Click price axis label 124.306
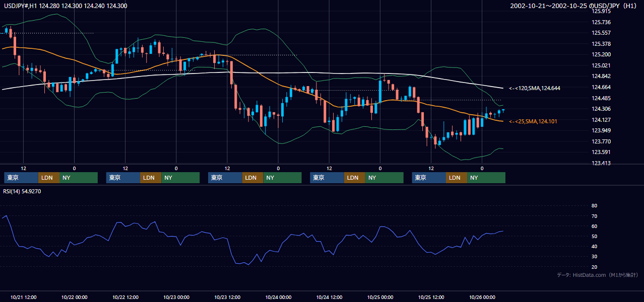This screenshot has height=302, width=644. click(601, 109)
